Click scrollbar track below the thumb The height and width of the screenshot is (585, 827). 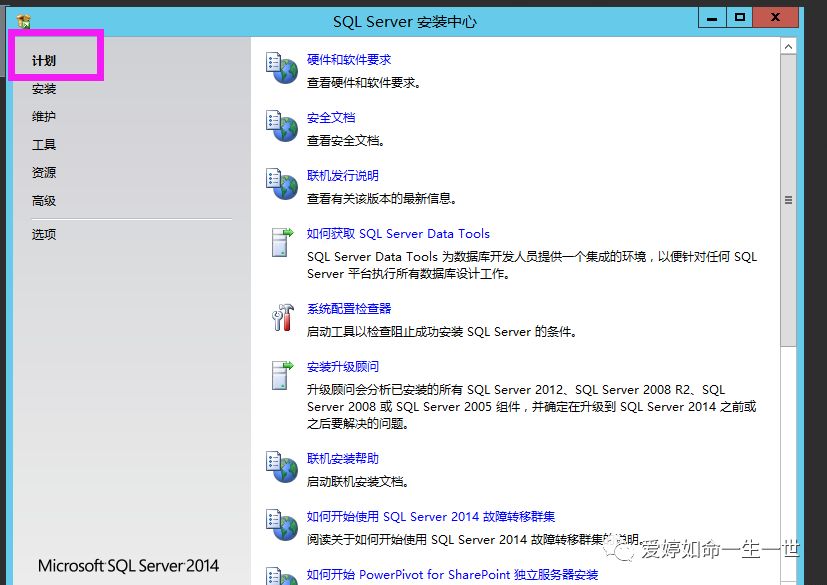tap(788, 464)
